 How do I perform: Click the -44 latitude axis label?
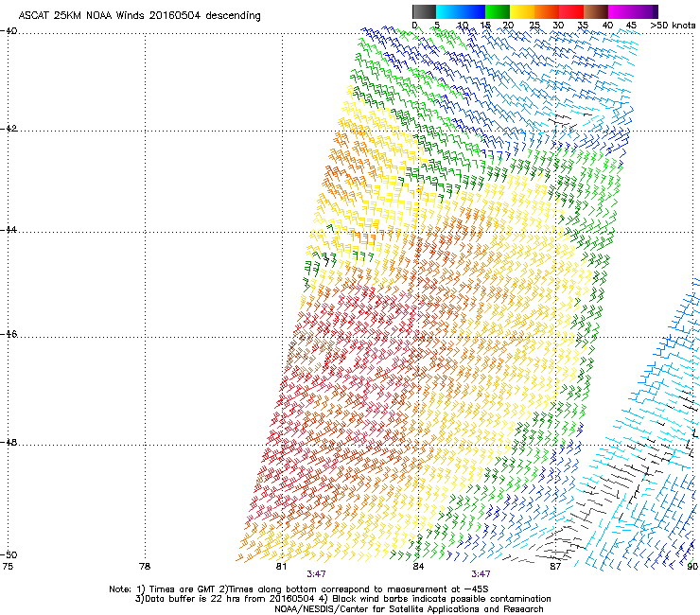pos(9,230)
